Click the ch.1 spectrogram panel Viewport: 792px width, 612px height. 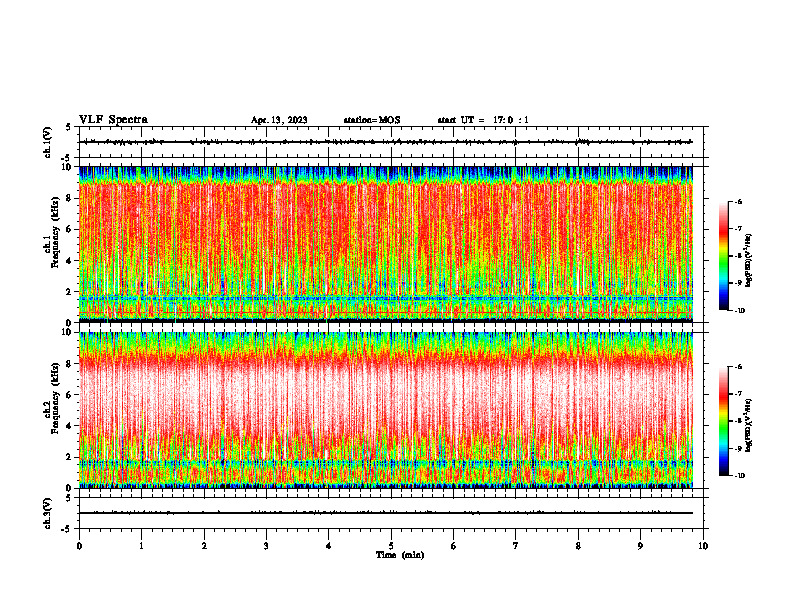[386, 244]
